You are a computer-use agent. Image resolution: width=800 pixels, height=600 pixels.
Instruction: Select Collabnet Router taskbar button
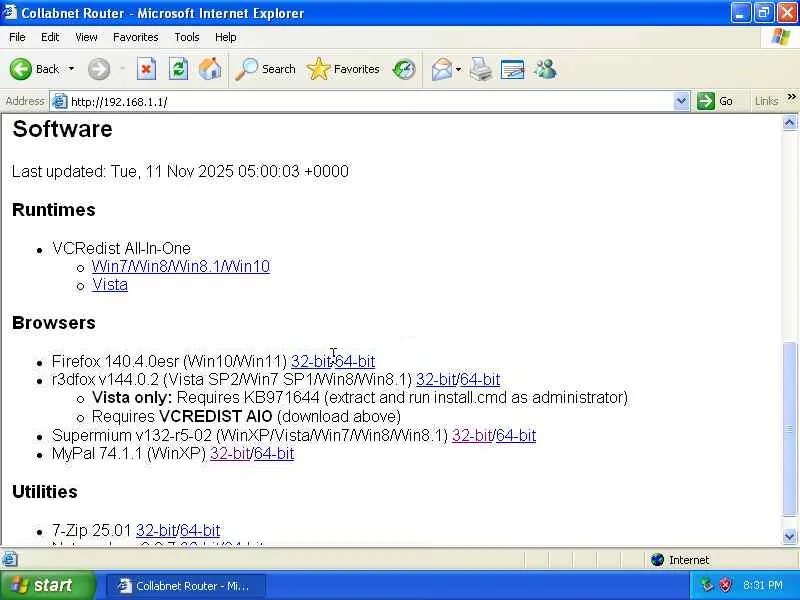click(x=186, y=586)
